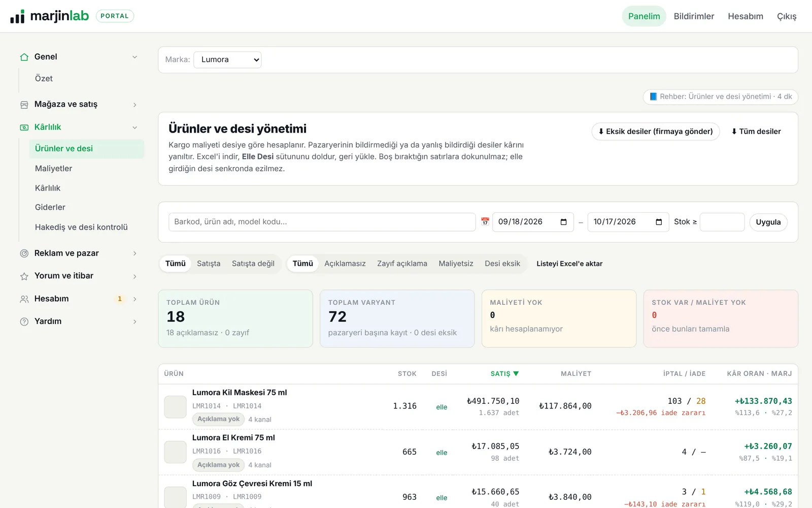The image size is (812, 508).
Task: Click the SATIŞ sort arrow column header
Action: pos(504,373)
